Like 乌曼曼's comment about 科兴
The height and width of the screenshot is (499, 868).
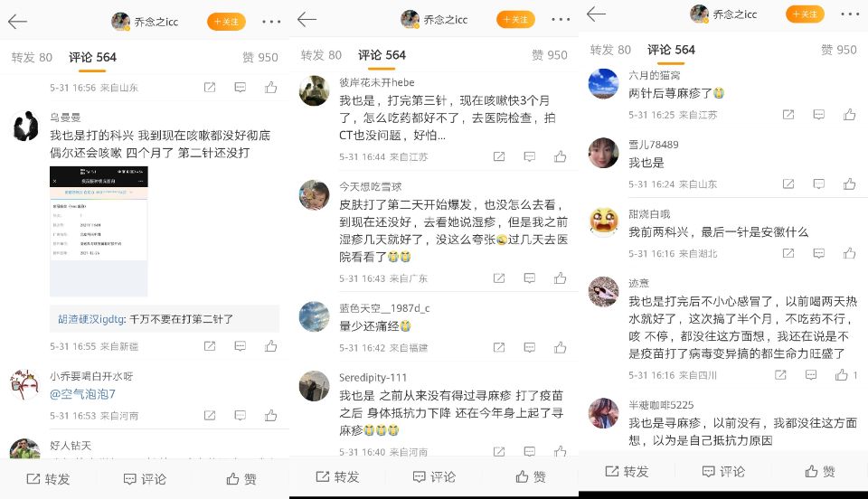270,346
